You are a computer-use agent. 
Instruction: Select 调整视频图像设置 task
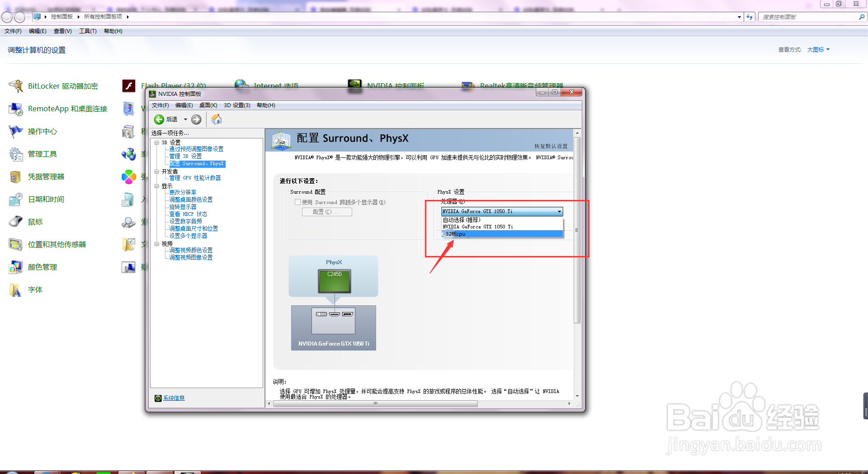click(x=191, y=257)
